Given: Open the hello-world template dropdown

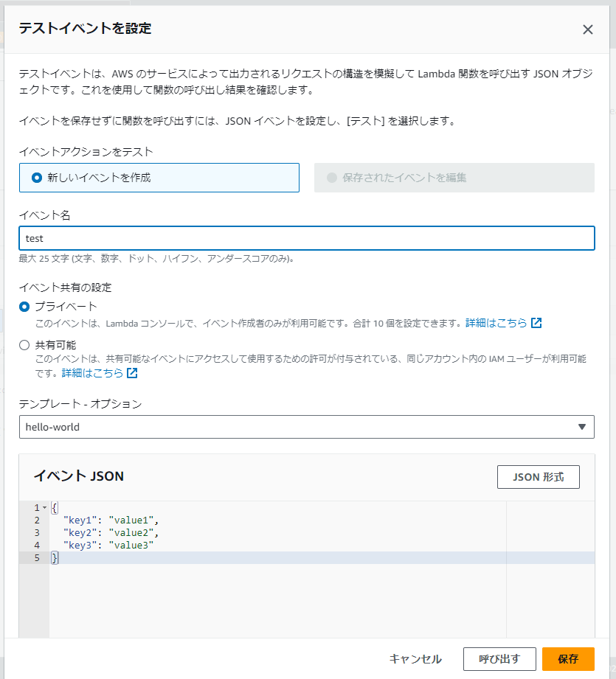Looking at the screenshot, I should pyautogui.click(x=307, y=427).
